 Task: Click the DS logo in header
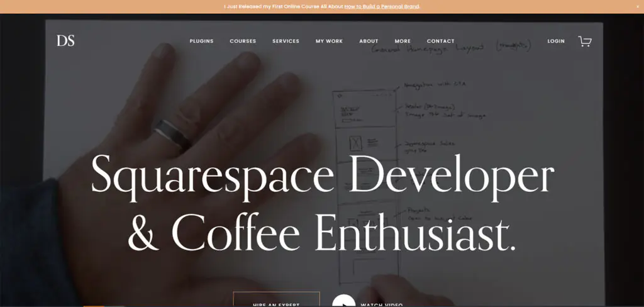point(65,41)
